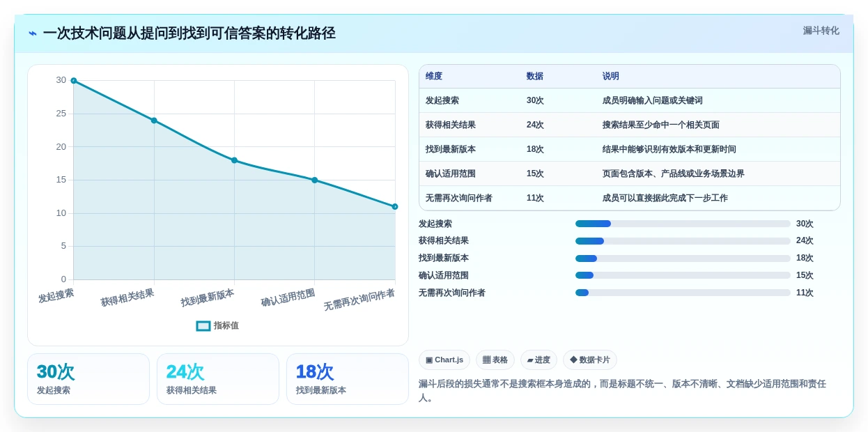The width and height of the screenshot is (868, 432).
Task: Click the 30次 value beside progress bars
Action: tap(805, 224)
